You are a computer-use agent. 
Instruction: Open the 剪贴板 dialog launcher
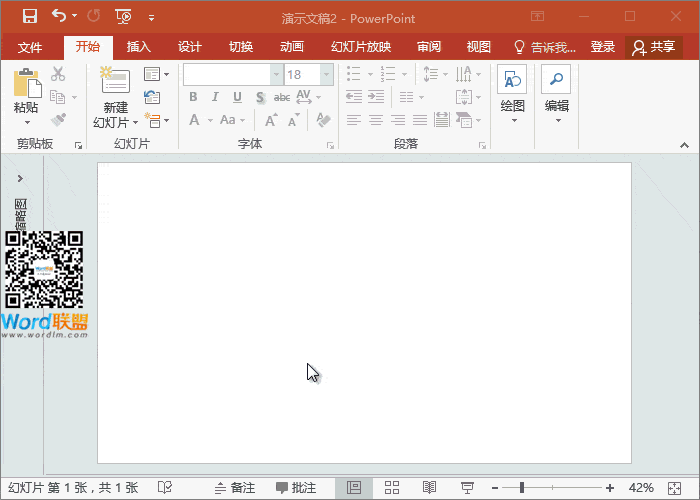(x=79, y=145)
